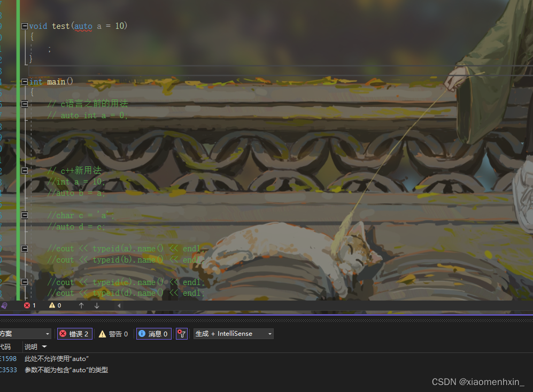Sort by the 说明 column header

(x=31, y=347)
